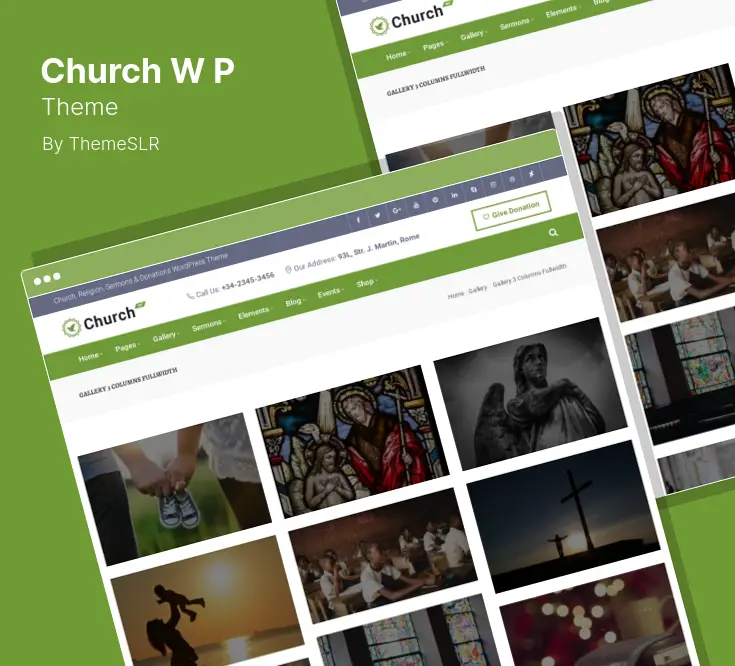Open the baby shoes and hands photo
Viewport: 735px width, 666px height.
pyautogui.click(x=174, y=489)
